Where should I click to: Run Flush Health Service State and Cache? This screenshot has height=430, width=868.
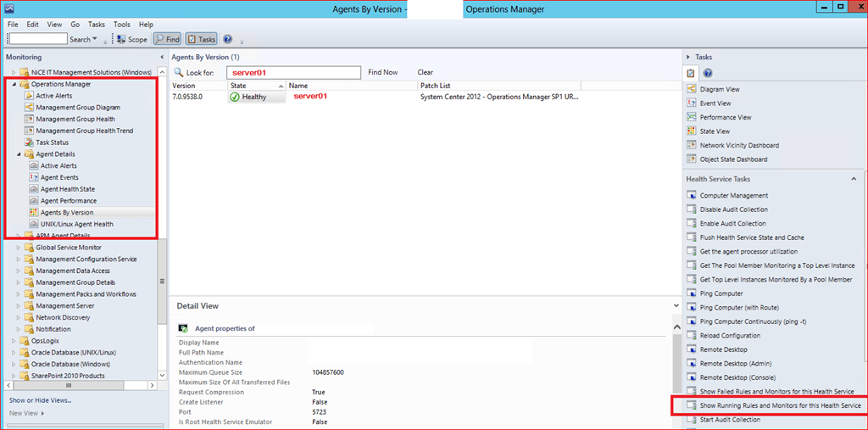point(752,237)
